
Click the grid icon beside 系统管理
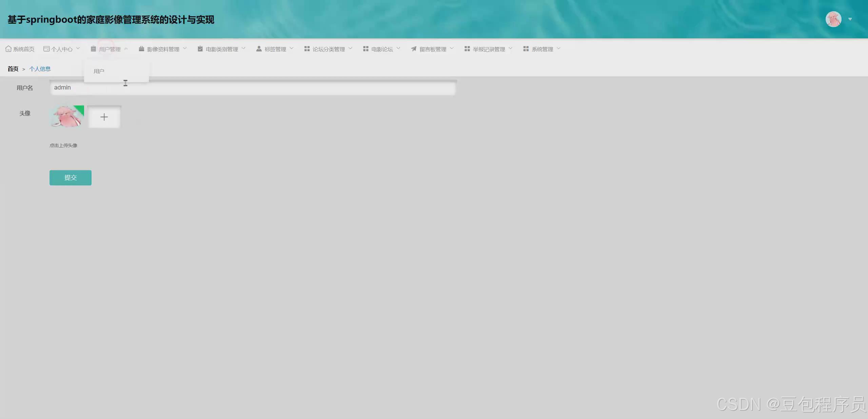[x=526, y=49]
